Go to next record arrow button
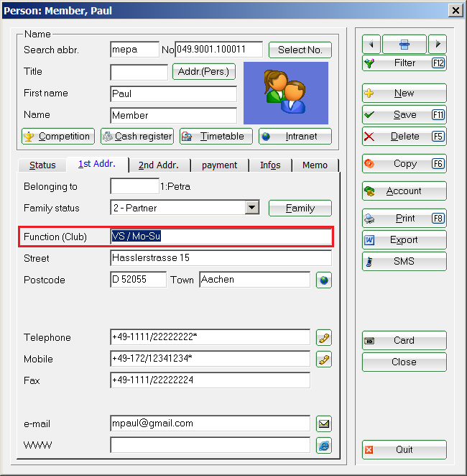This screenshot has height=476, width=467. pyautogui.click(x=438, y=44)
